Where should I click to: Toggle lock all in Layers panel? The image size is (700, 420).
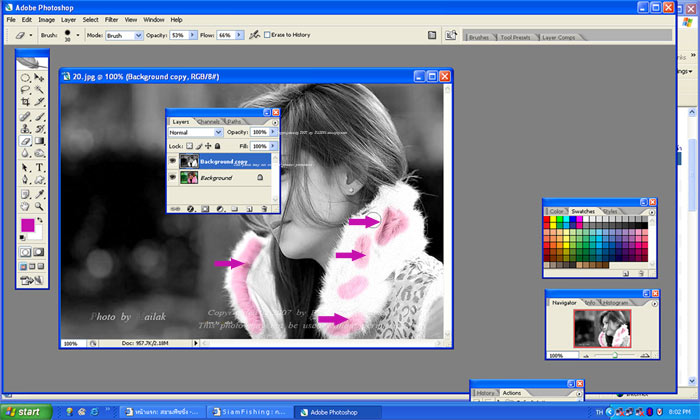pos(217,146)
